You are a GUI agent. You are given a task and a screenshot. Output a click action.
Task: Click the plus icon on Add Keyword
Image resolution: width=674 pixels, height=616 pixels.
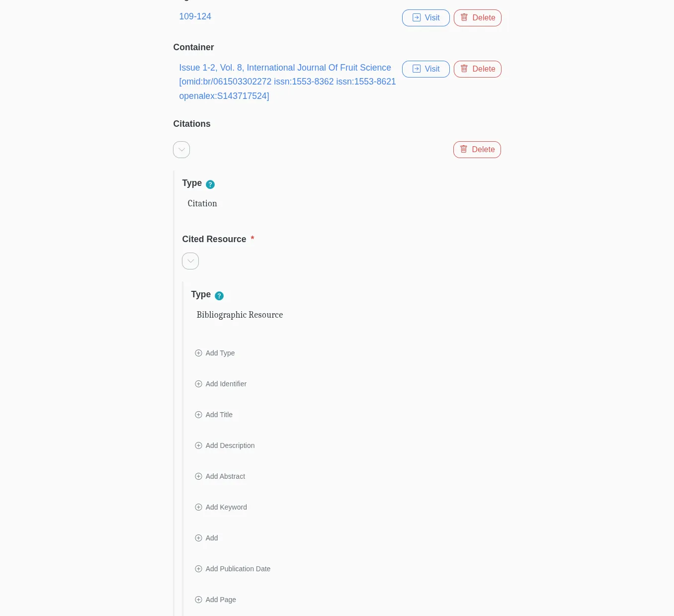(198, 507)
